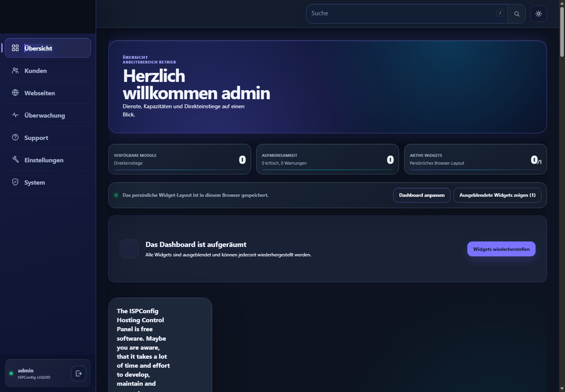The image size is (565, 392).
Task: Click the 'ISPConfig LIQUID' label
Action: pyautogui.click(x=34, y=377)
